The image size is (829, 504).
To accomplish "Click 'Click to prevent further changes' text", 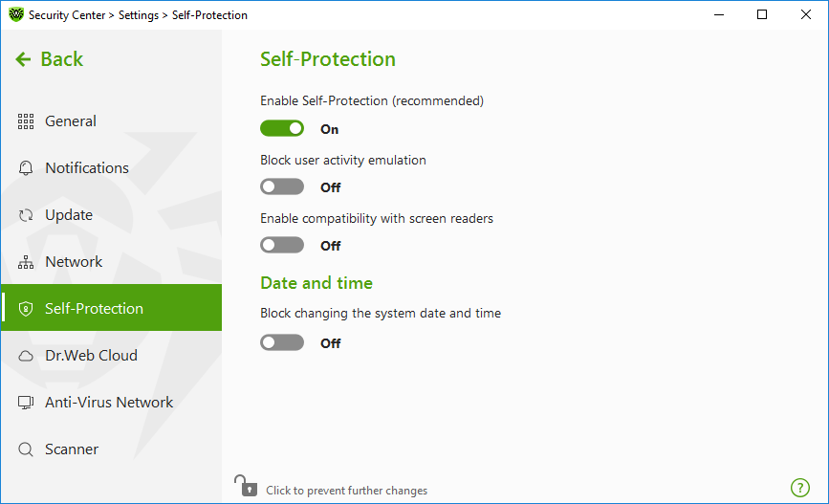I will coord(346,491).
